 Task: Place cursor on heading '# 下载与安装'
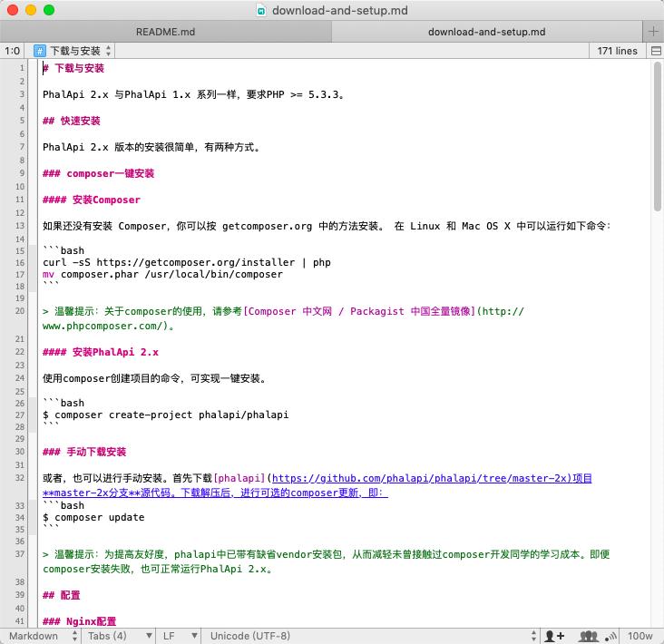coord(73,68)
